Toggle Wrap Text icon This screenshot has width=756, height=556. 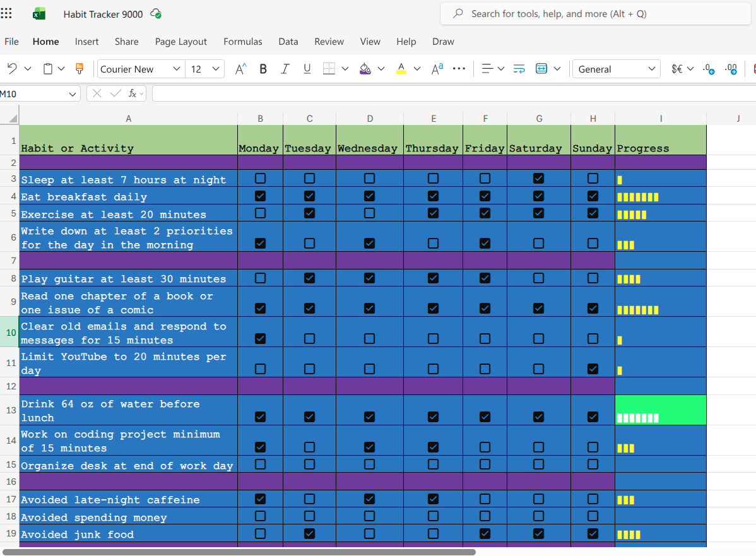pos(519,69)
